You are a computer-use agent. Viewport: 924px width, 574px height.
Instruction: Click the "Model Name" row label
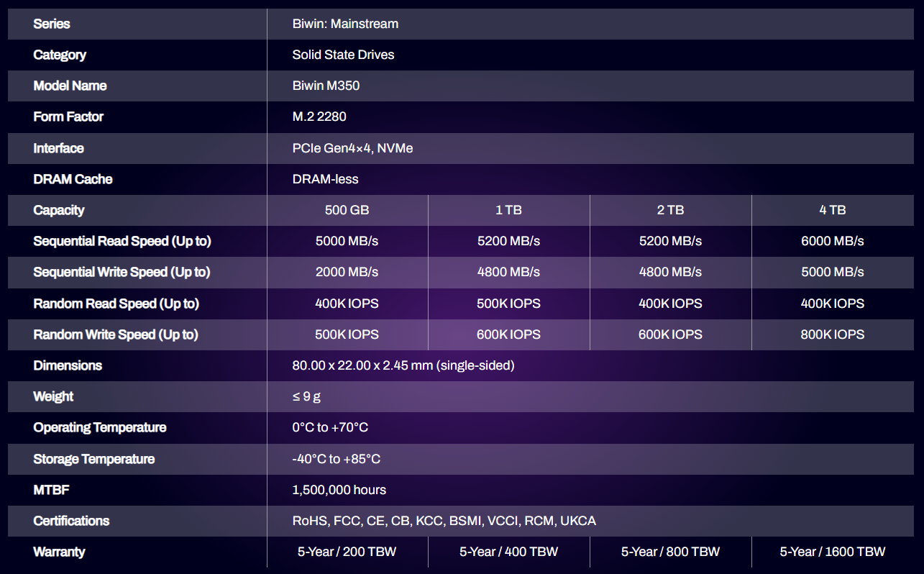(x=70, y=86)
